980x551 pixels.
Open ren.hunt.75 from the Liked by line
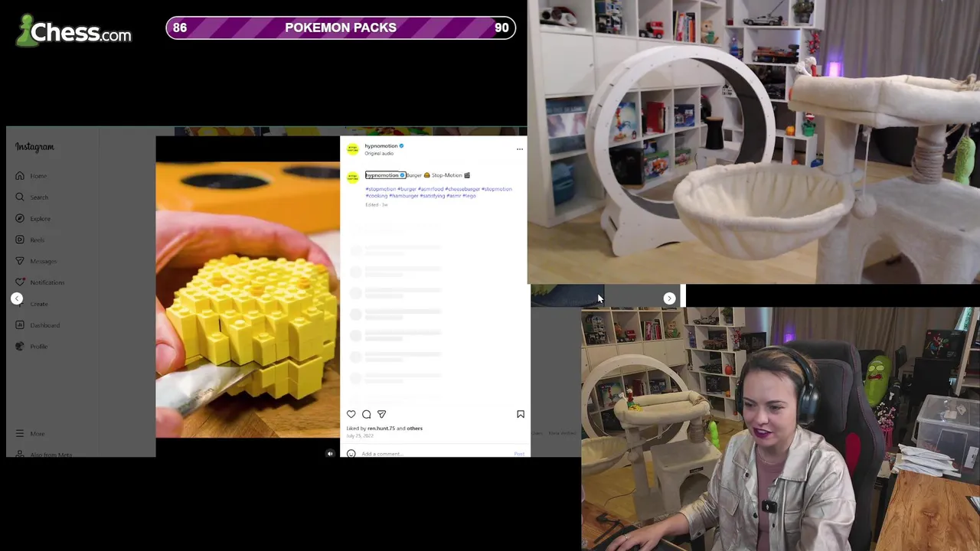[x=381, y=429]
